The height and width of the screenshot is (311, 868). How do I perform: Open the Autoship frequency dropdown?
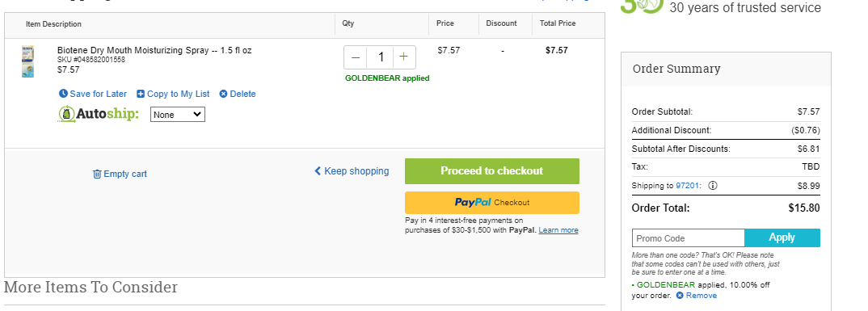[x=178, y=115]
